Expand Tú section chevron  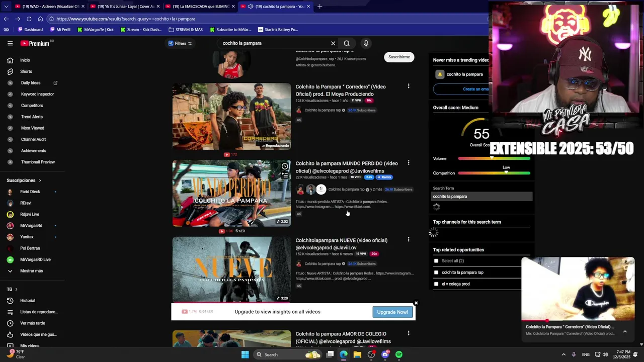[16, 289]
